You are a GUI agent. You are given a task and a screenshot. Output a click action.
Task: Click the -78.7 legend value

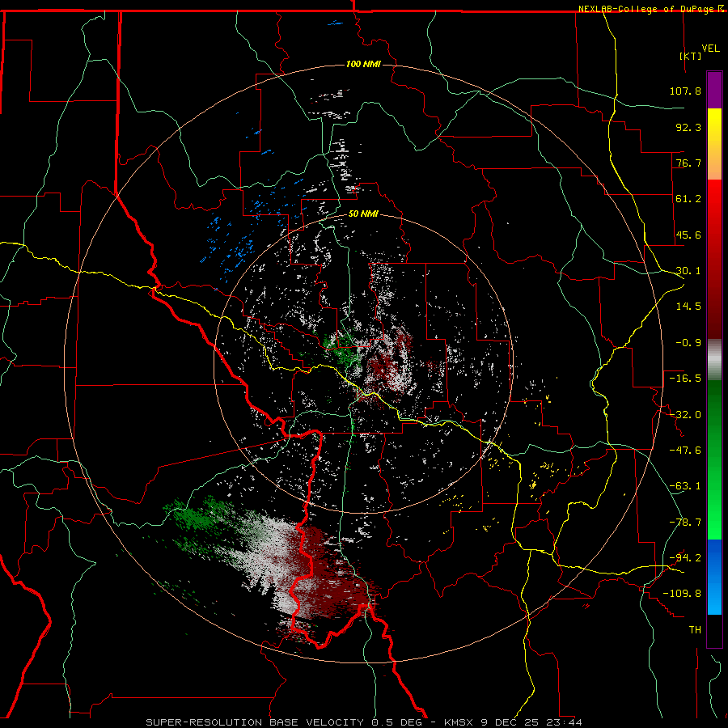coord(685,523)
